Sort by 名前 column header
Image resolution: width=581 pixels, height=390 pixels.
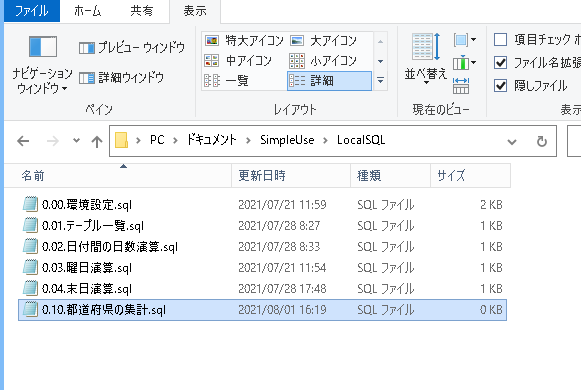(118, 176)
